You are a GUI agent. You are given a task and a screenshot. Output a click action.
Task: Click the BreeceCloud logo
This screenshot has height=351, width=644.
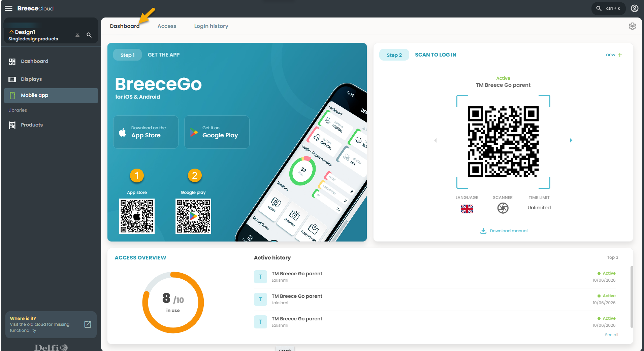(x=35, y=8)
